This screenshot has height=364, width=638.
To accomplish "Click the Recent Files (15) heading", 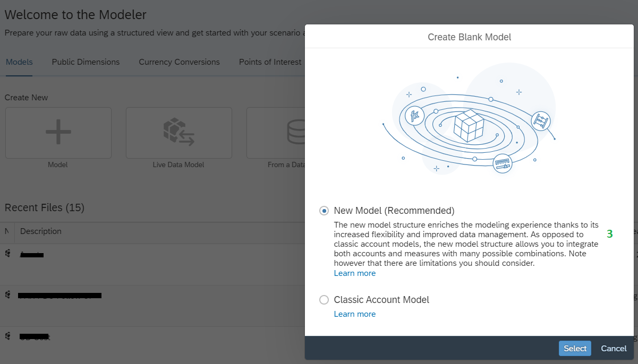I will point(45,207).
